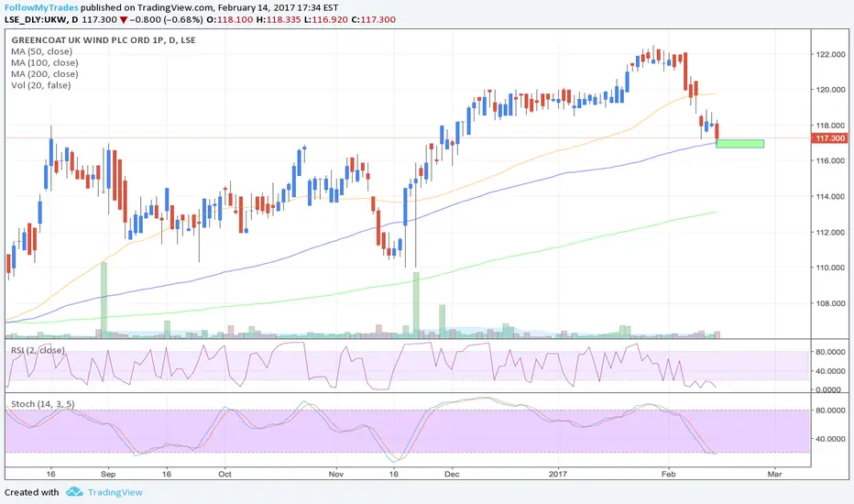Viewport: 854px width, 504px height.
Task: Click the red 117.300 current price tag
Action: 829,138
